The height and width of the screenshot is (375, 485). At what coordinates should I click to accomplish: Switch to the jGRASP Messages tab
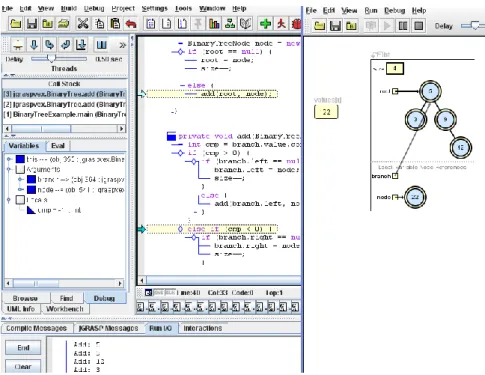coord(108,328)
